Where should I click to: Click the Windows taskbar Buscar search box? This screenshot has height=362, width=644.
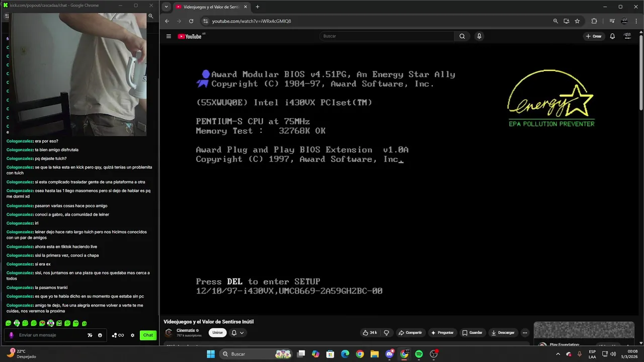coord(257,354)
